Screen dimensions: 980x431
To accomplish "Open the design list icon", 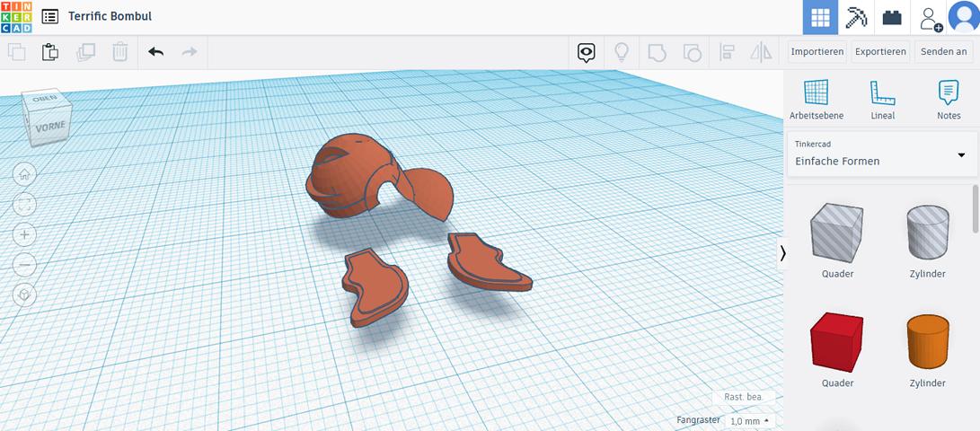I will (50, 17).
